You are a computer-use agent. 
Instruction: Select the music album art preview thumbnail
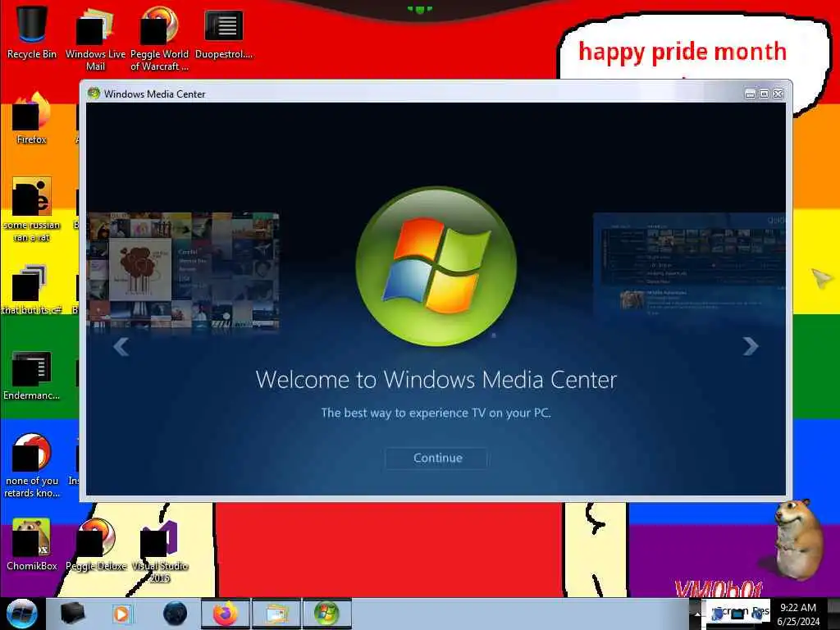(x=183, y=271)
